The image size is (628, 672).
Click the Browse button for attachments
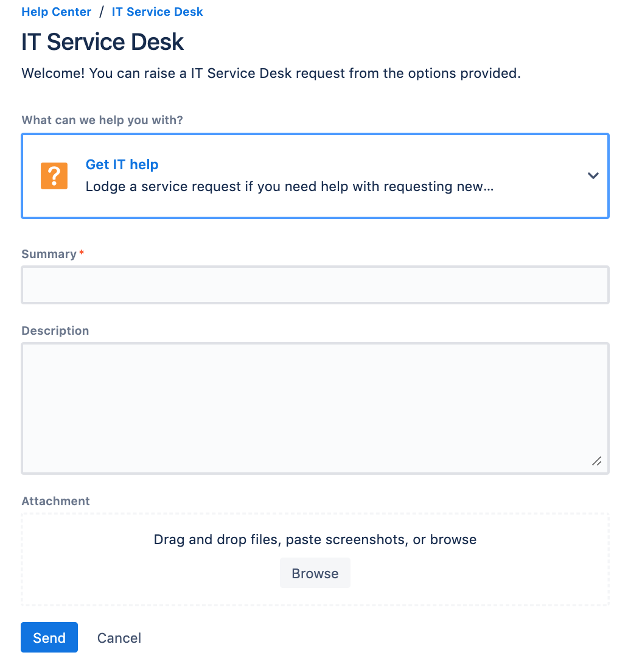click(315, 573)
